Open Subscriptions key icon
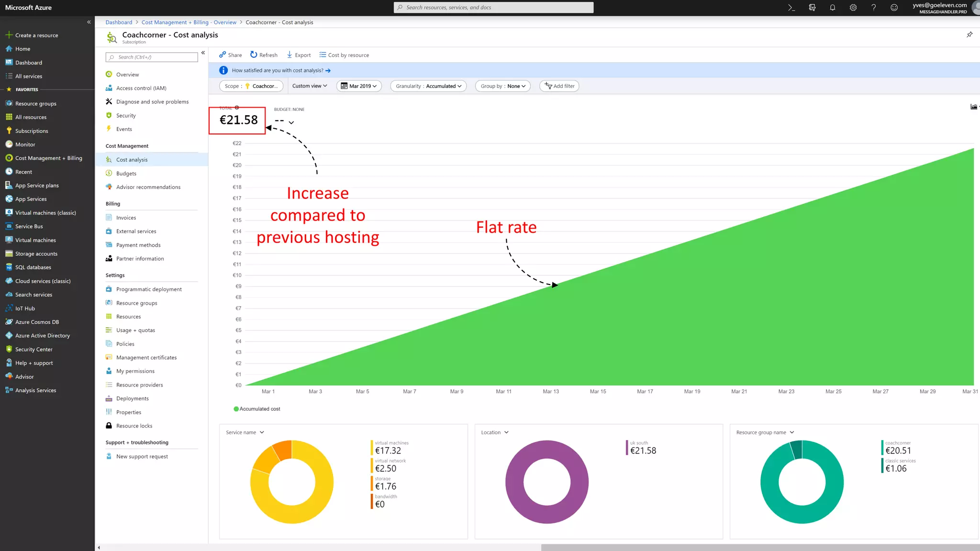 coord(9,131)
